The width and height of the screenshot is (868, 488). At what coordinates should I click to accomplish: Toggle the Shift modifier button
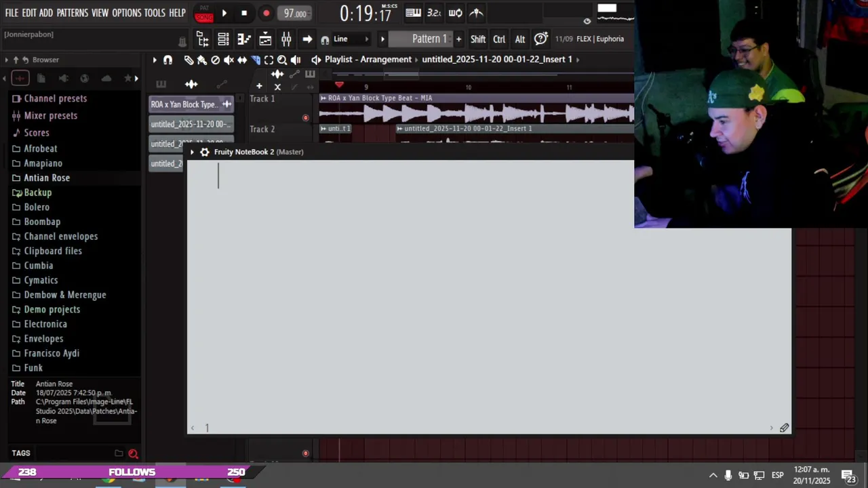pos(478,39)
